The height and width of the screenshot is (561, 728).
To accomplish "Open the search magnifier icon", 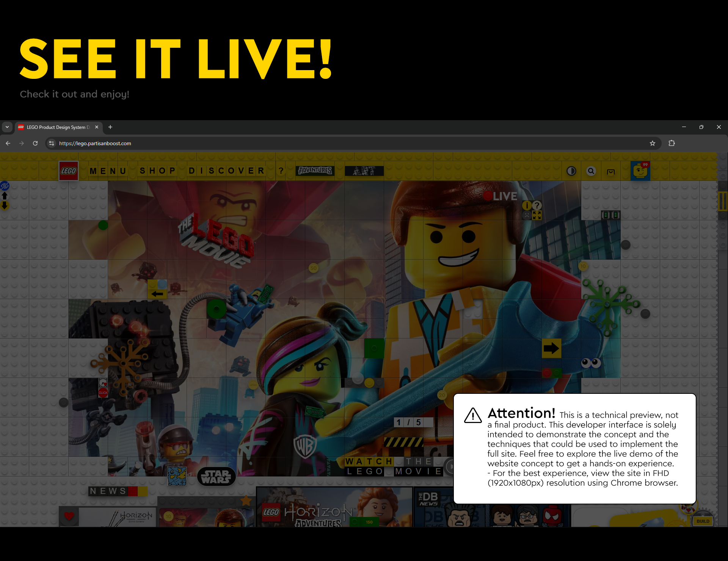I will pos(591,171).
